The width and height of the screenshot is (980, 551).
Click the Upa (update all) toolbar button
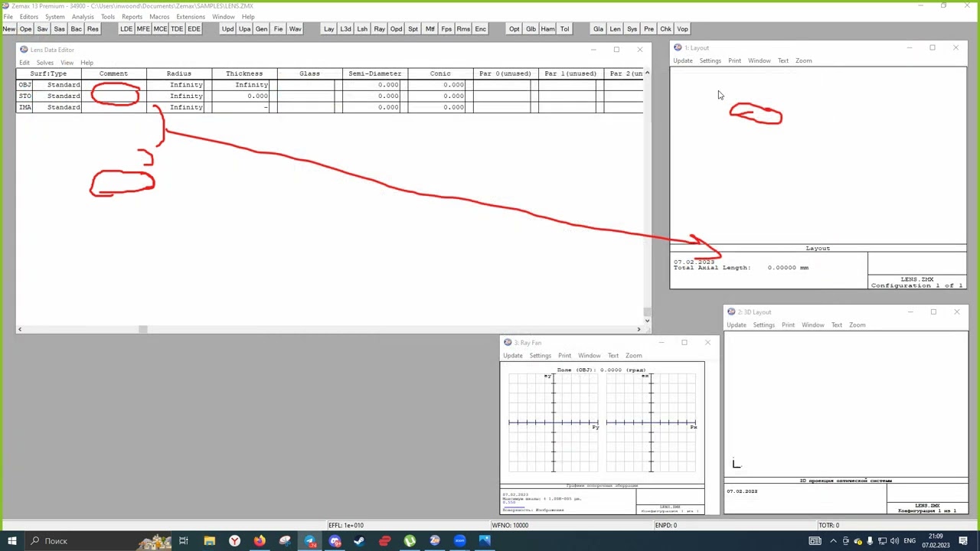point(245,29)
